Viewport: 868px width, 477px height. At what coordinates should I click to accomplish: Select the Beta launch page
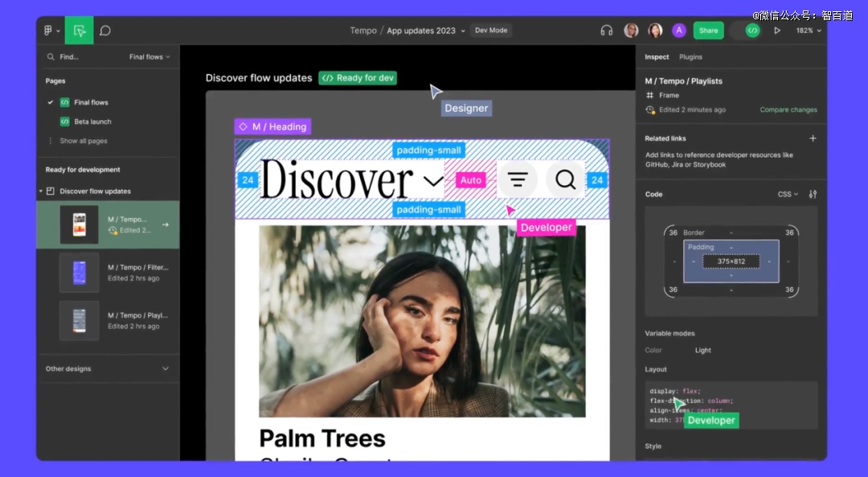(92, 121)
